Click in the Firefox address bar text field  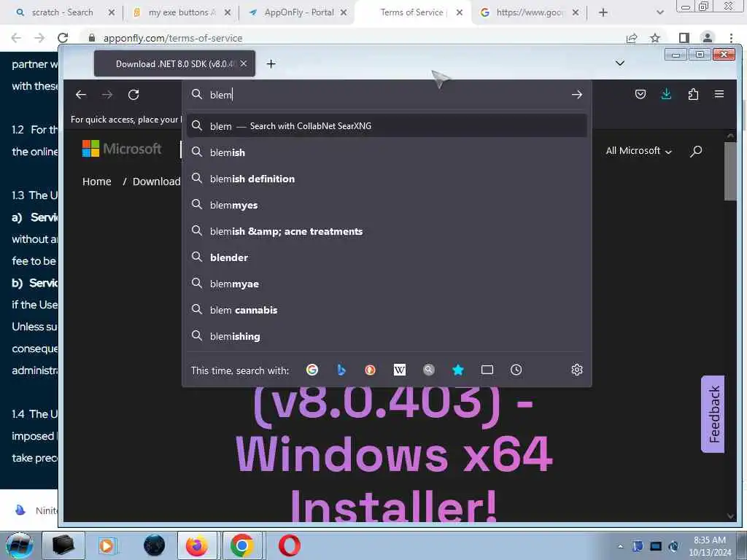pyautogui.click(x=386, y=95)
